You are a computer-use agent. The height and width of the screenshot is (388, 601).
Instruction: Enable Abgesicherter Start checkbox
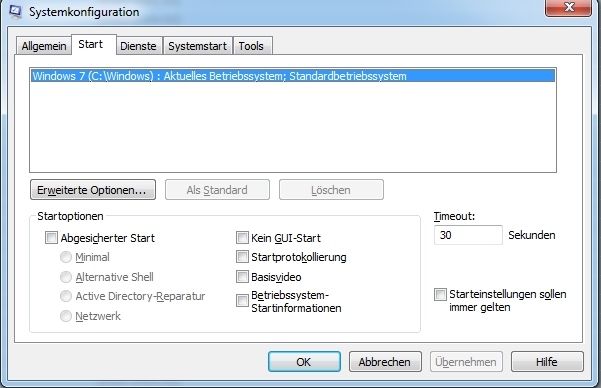[51, 238]
